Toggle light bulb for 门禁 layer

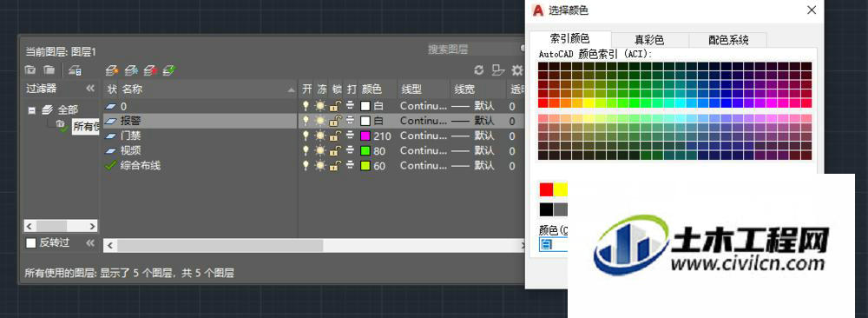(306, 136)
